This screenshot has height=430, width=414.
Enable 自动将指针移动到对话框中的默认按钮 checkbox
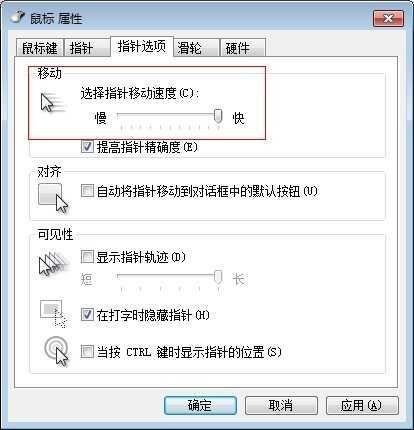87,191
